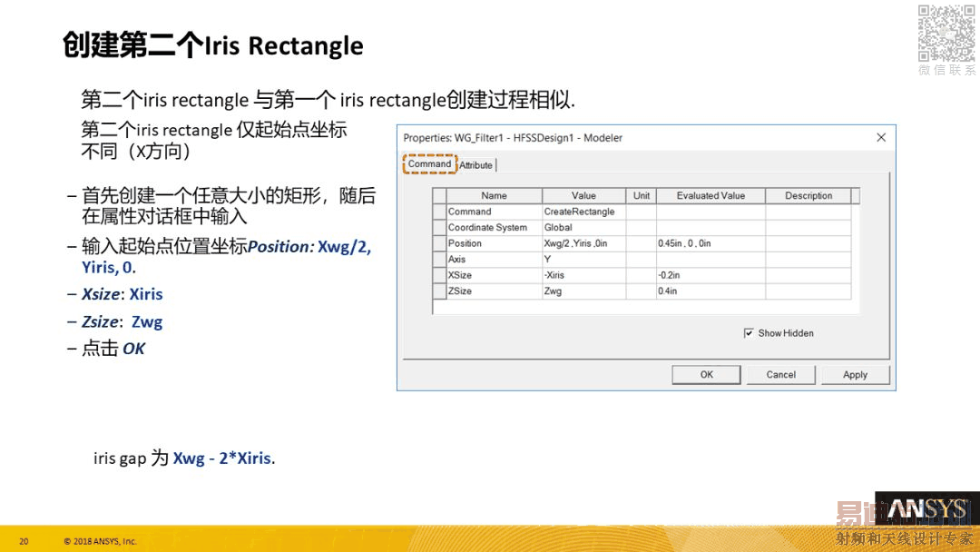This screenshot has height=552, width=980.
Task: Click the row selector beside Position
Action: click(x=439, y=243)
